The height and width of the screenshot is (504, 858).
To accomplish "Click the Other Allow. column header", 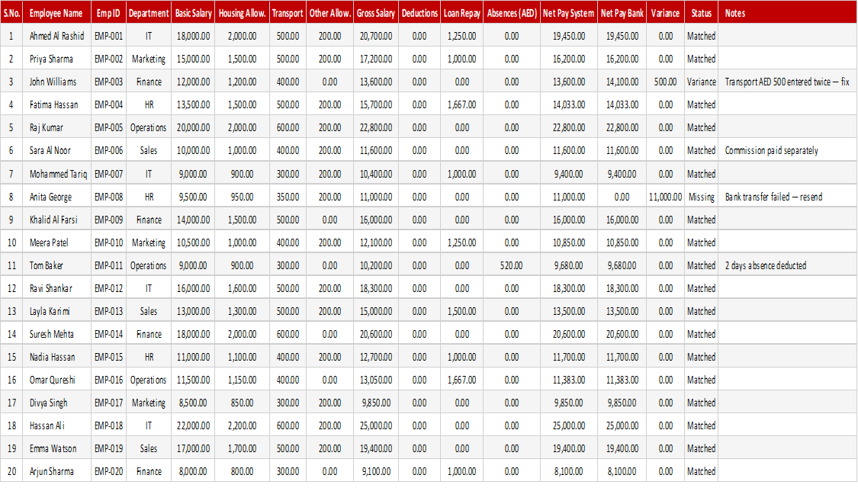I will coord(329,13).
